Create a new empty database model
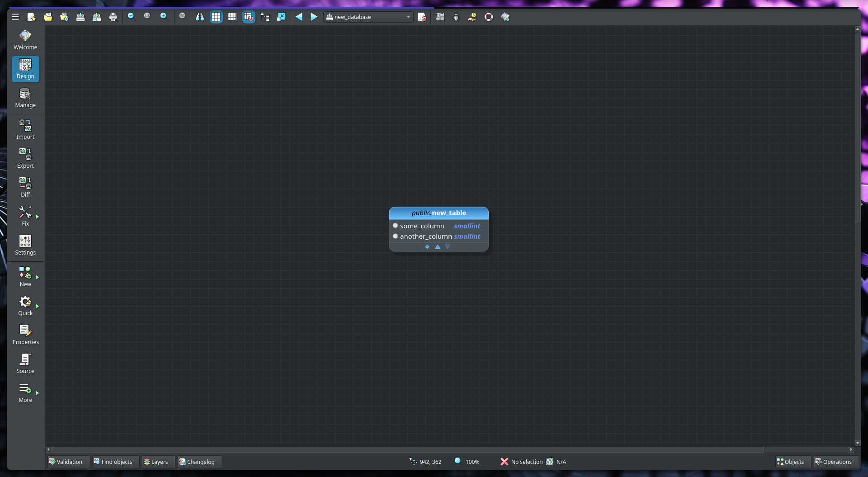 click(32, 17)
